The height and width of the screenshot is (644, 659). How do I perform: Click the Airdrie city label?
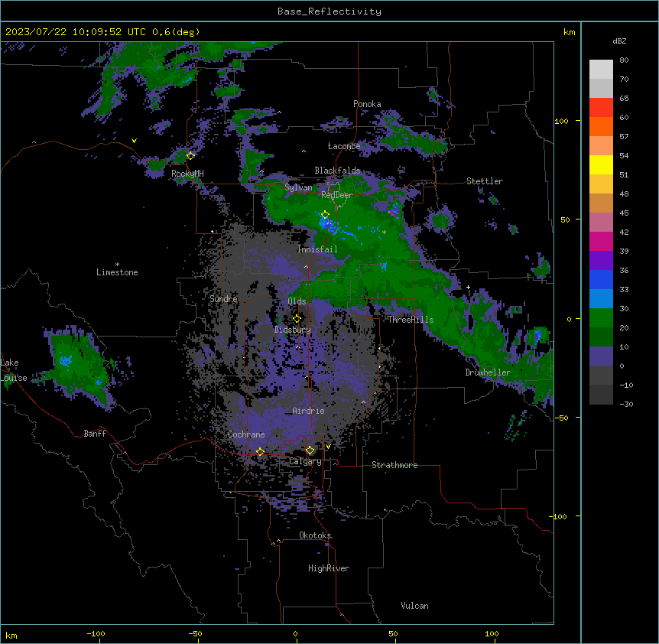pyautogui.click(x=308, y=411)
